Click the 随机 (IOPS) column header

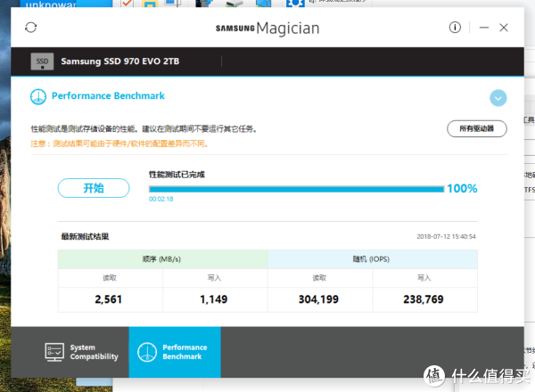pos(373,259)
